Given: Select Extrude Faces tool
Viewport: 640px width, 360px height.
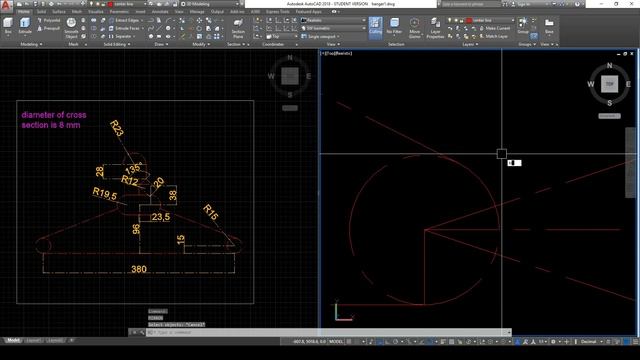Looking at the screenshot, I should (x=124, y=28).
